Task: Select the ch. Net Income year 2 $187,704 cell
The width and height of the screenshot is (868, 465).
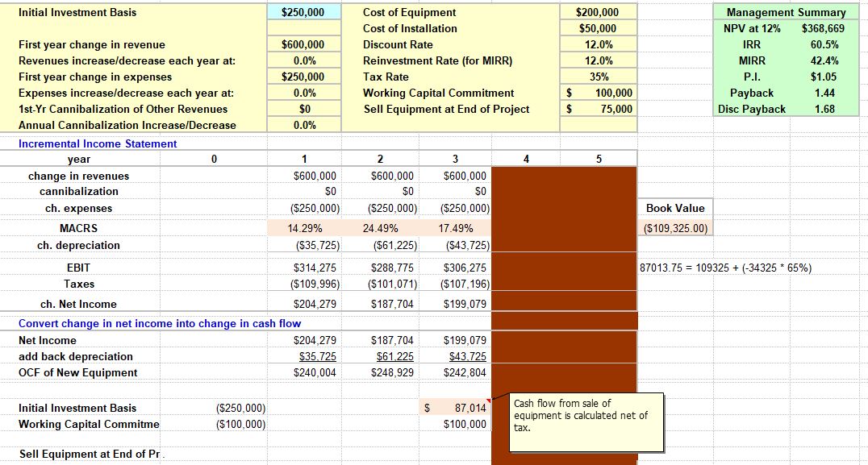Action: point(380,304)
